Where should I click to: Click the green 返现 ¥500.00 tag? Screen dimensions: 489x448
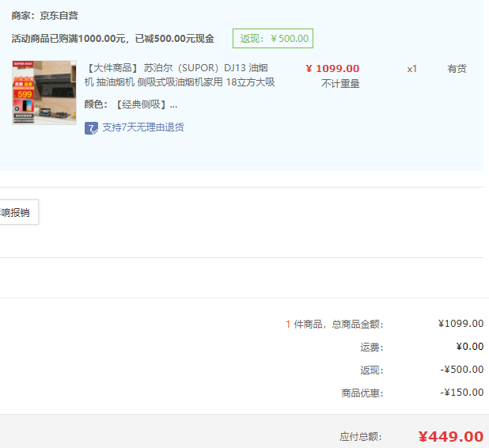273,38
